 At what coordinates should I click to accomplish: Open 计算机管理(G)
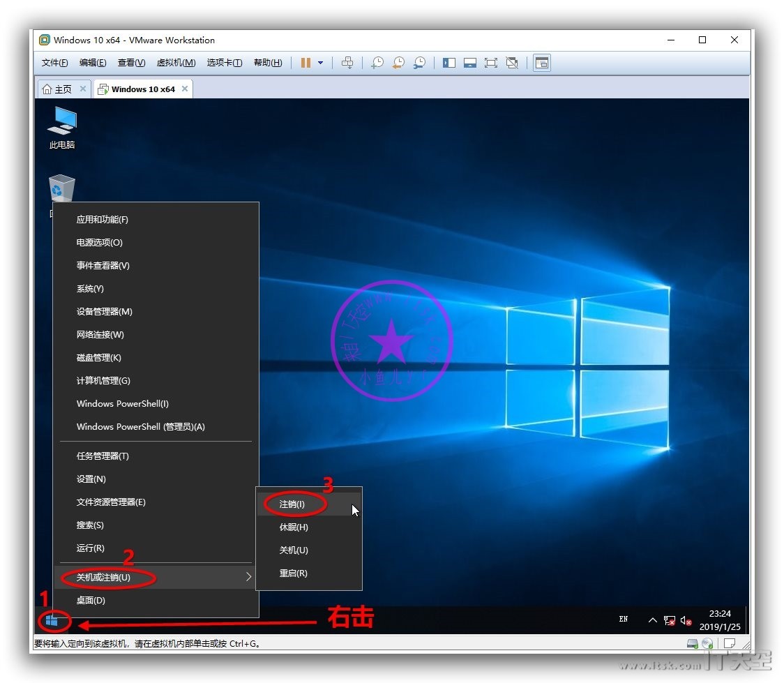click(156, 380)
